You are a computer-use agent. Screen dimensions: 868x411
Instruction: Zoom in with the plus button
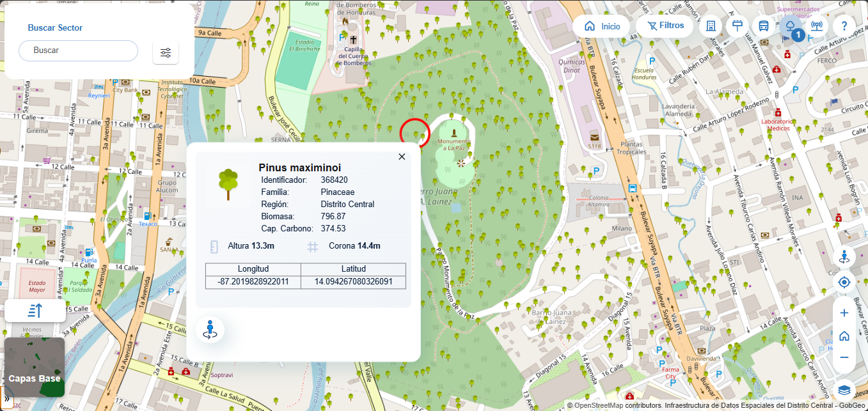click(x=844, y=313)
